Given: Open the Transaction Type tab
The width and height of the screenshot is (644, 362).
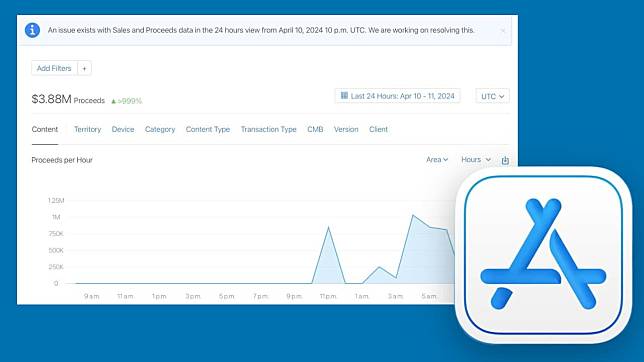Looking at the screenshot, I should pyautogui.click(x=269, y=129).
